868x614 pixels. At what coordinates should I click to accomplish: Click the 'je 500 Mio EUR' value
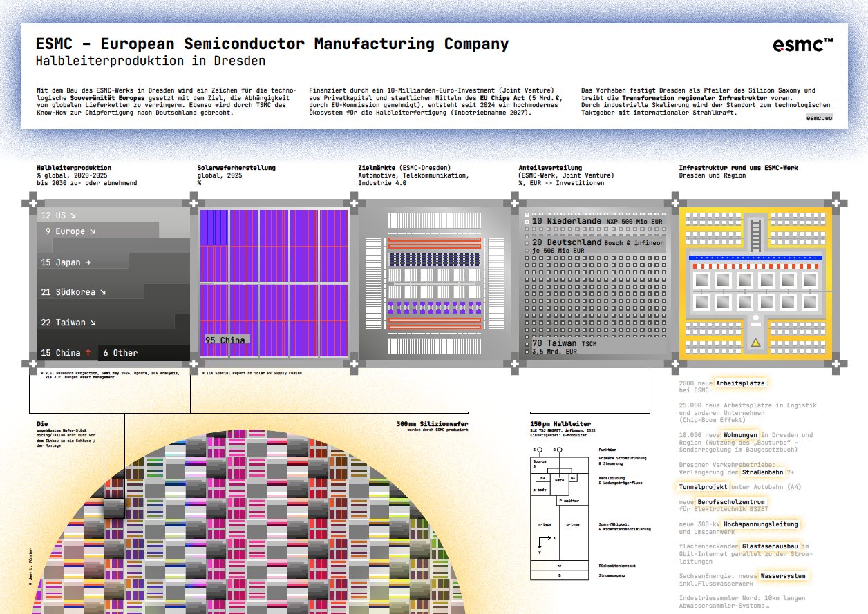click(x=558, y=251)
